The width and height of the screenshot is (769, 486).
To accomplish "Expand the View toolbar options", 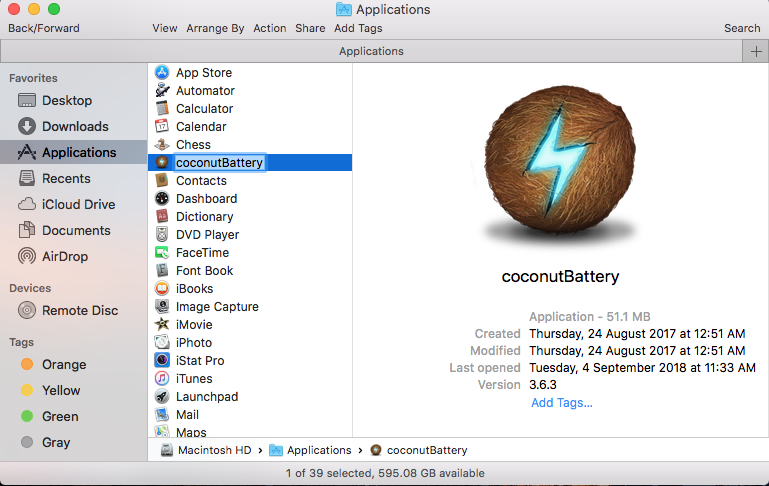I will pos(165,28).
